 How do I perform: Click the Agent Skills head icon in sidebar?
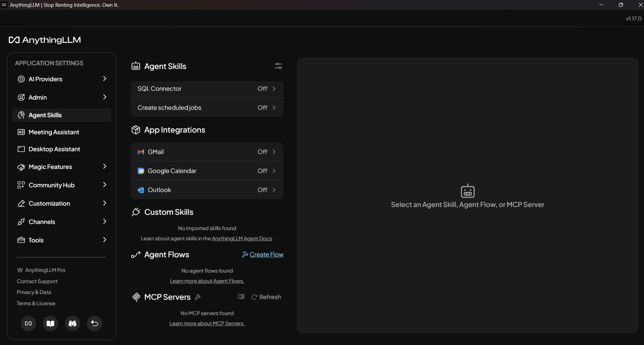(21, 115)
